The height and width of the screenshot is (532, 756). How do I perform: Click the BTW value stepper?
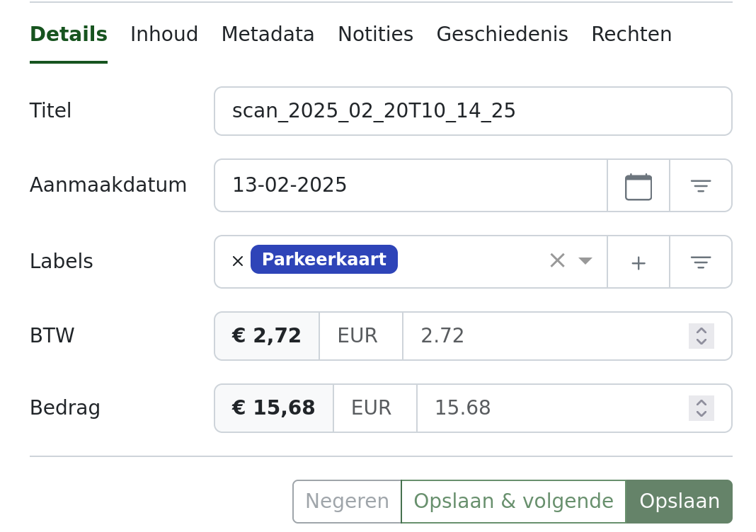(x=701, y=336)
